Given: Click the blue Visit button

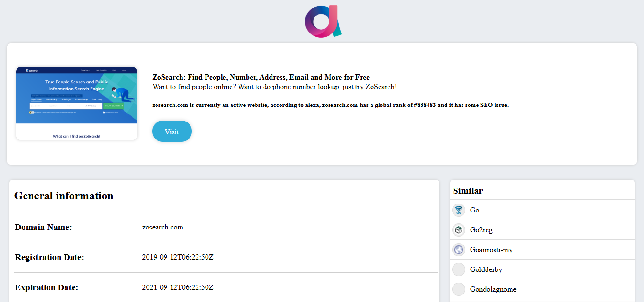Looking at the screenshot, I should tap(172, 131).
